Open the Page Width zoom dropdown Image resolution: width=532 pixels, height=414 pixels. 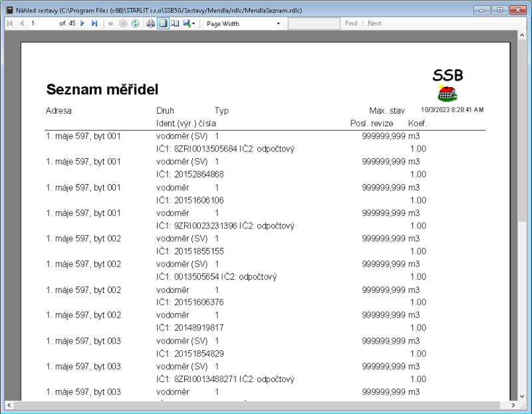click(x=277, y=23)
